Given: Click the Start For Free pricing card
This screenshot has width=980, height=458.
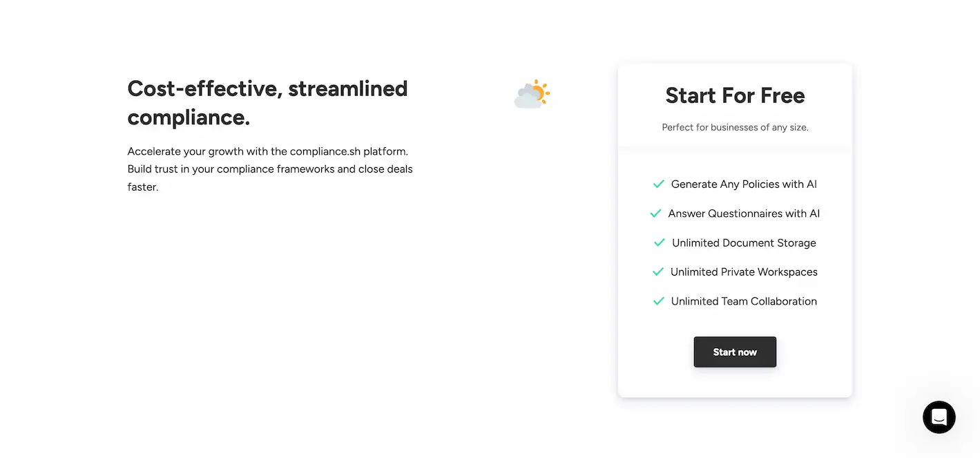Looking at the screenshot, I should point(735,229).
